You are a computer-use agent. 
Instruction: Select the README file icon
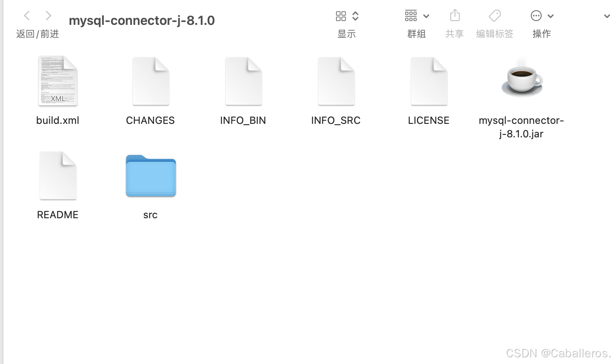pyautogui.click(x=57, y=175)
